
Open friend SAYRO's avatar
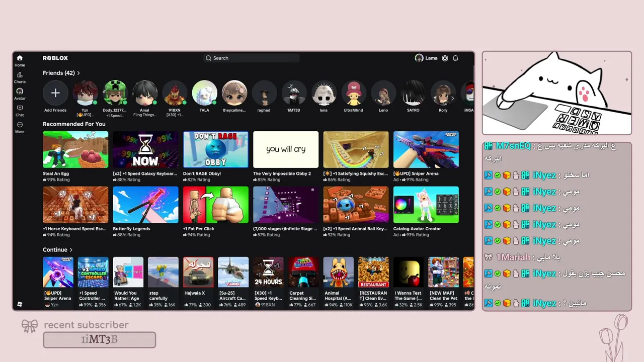point(413,93)
